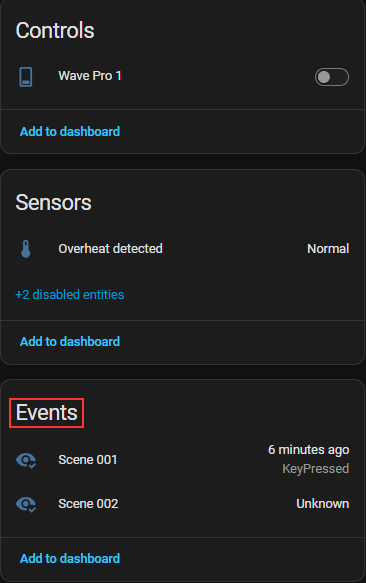Click the Controls section heading
366x583 pixels.
55,30
